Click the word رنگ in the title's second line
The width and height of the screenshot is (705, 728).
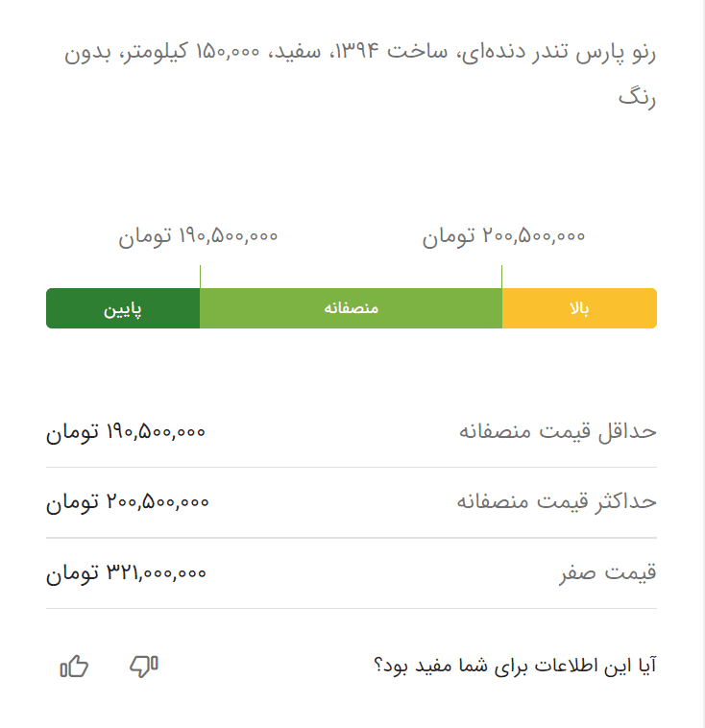(x=637, y=98)
